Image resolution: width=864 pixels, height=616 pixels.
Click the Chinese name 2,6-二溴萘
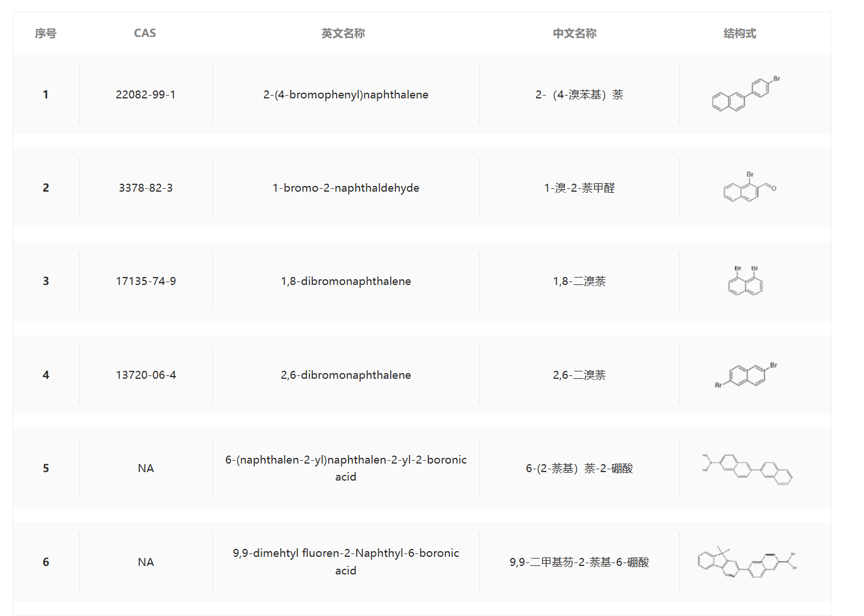[579, 375]
